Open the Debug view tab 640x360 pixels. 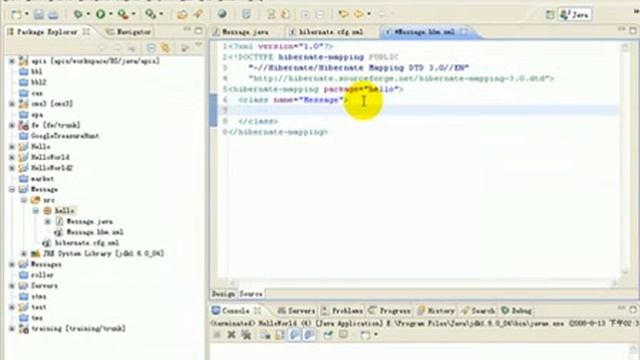click(x=517, y=311)
